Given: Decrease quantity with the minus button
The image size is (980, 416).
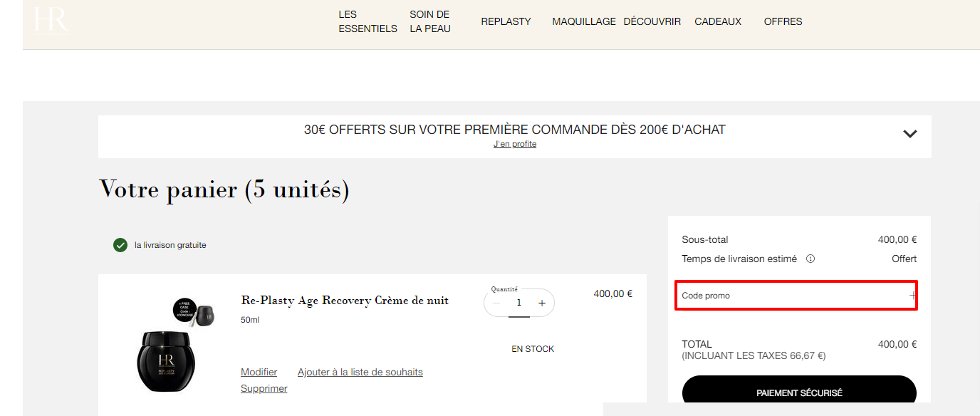Looking at the screenshot, I should (496, 303).
